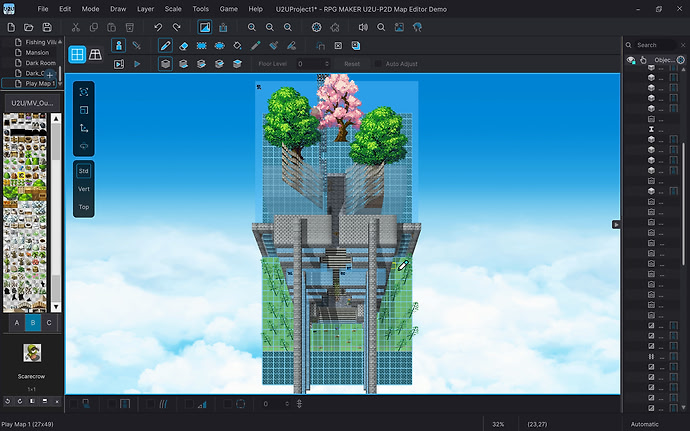Open the Mansion map
The height and width of the screenshot is (431, 690).
point(37,52)
